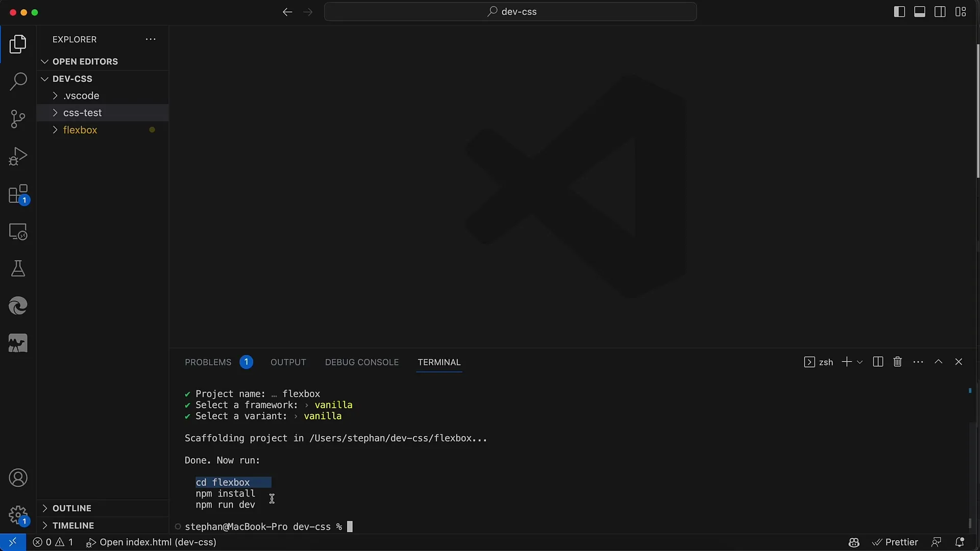Open the Remote Explorer view
The image size is (980, 551).
pos(18,232)
